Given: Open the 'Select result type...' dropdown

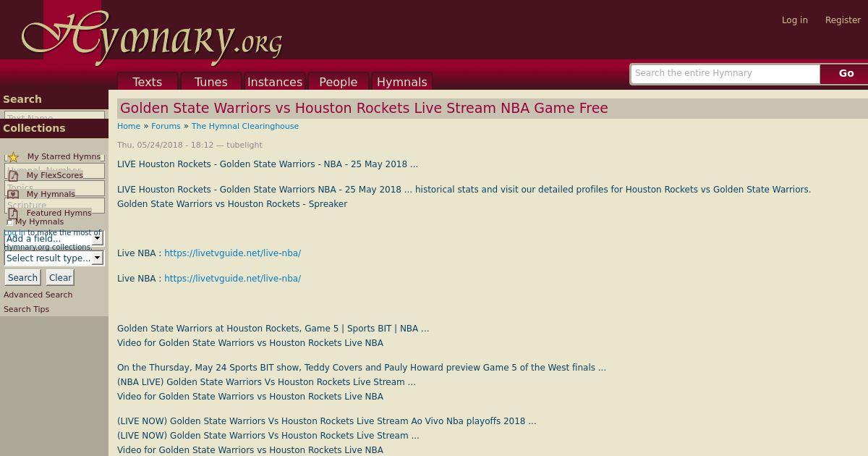Looking at the screenshot, I should [x=54, y=258].
